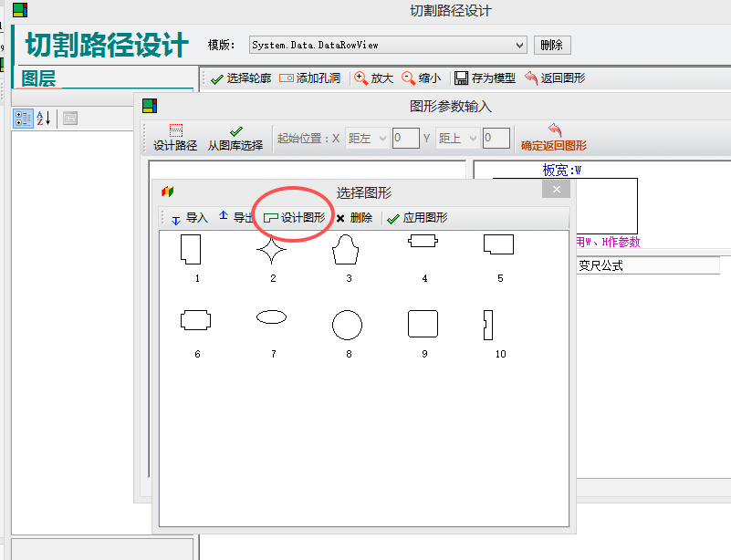Viewport: 731px width, 560px height.
Task: Select shape thumbnail 9, the rounded square
Action: [x=423, y=324]
